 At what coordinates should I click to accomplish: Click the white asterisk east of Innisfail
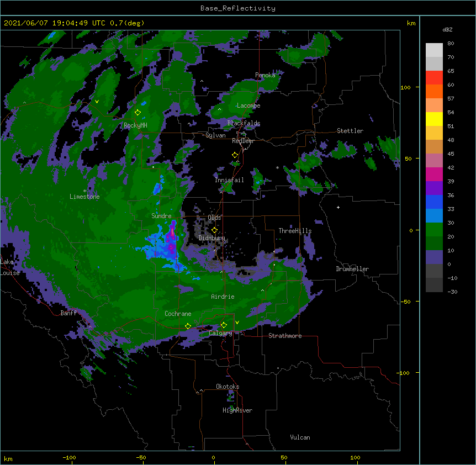coord(277,167)
